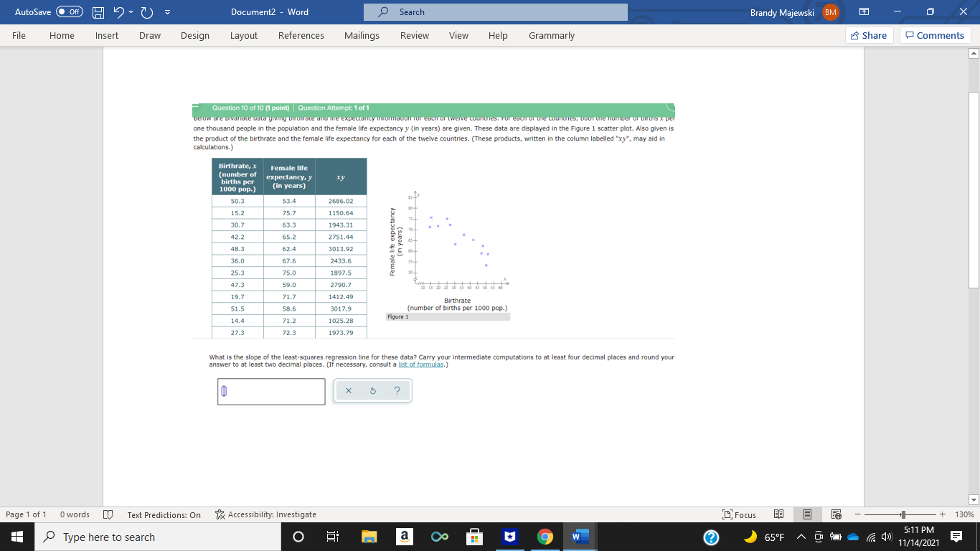Click the slope answer input box
The image size is (980, 551).
271,391
